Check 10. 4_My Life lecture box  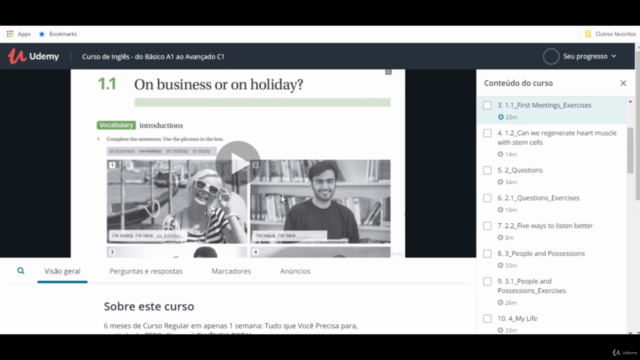pos(487,318)
